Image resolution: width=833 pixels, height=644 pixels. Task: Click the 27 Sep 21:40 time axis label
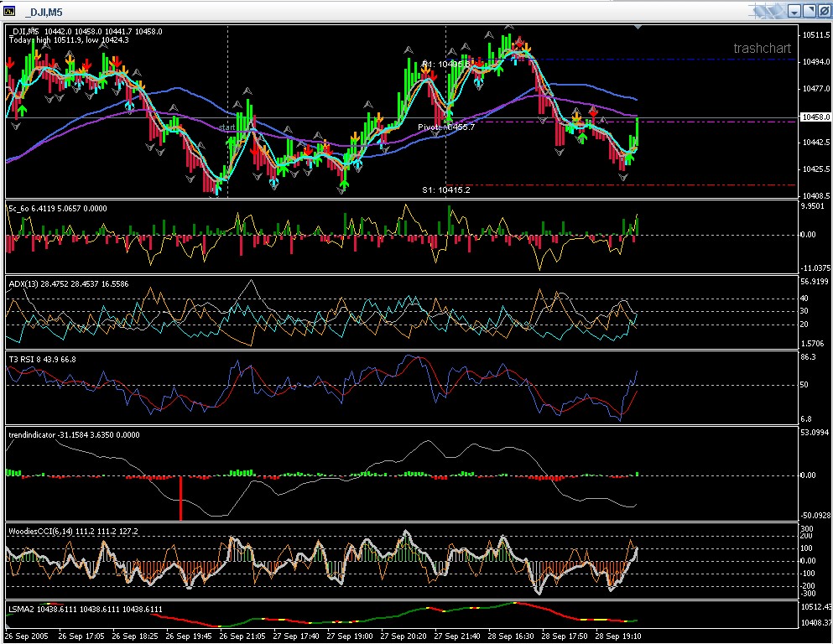coord(457,636)
